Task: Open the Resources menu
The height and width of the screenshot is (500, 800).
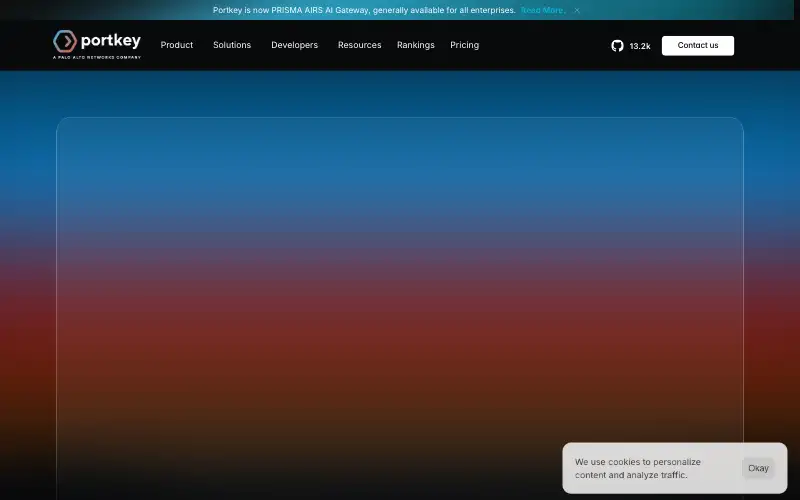Action: (360, 45)
